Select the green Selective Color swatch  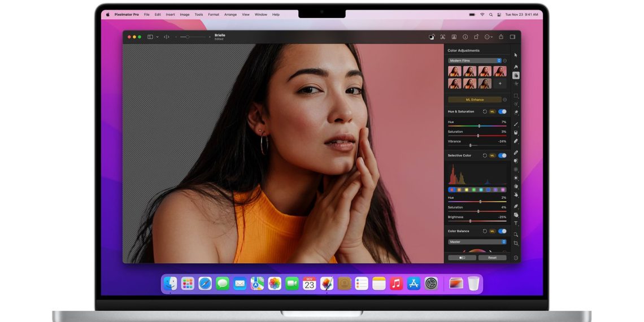coord(473,190)
